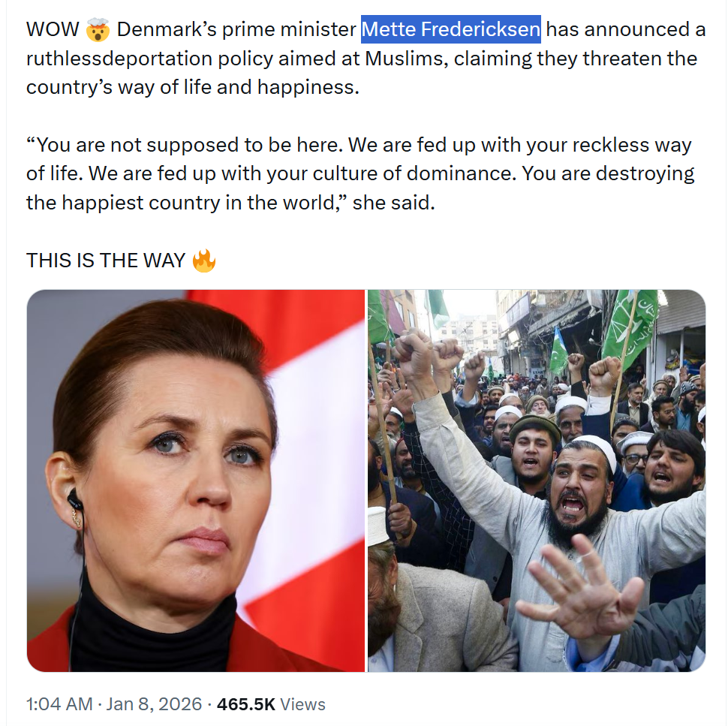Click the exploding head emoji after WOW

pos(98,30)
